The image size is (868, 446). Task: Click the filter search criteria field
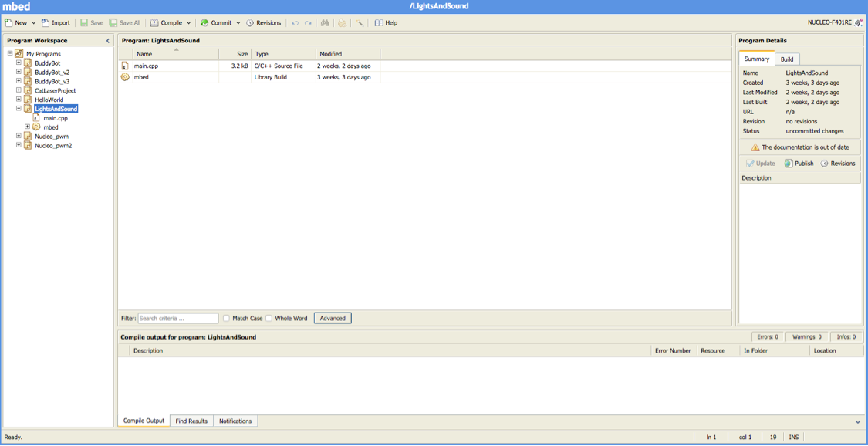click(177, 318)
